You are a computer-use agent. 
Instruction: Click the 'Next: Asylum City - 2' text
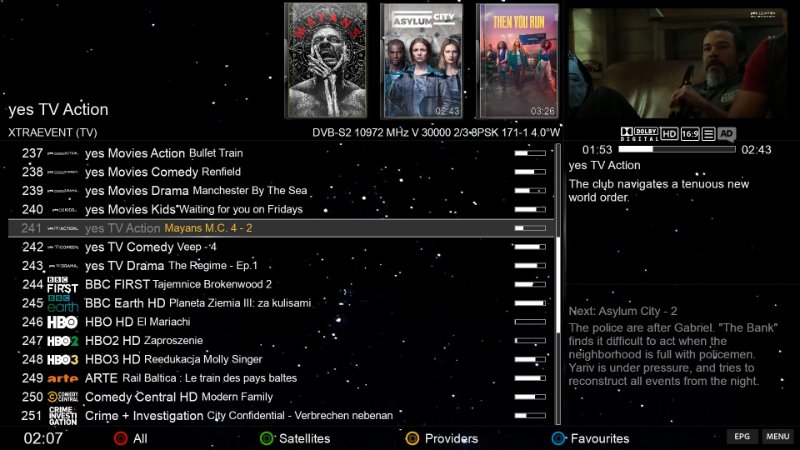623,311
